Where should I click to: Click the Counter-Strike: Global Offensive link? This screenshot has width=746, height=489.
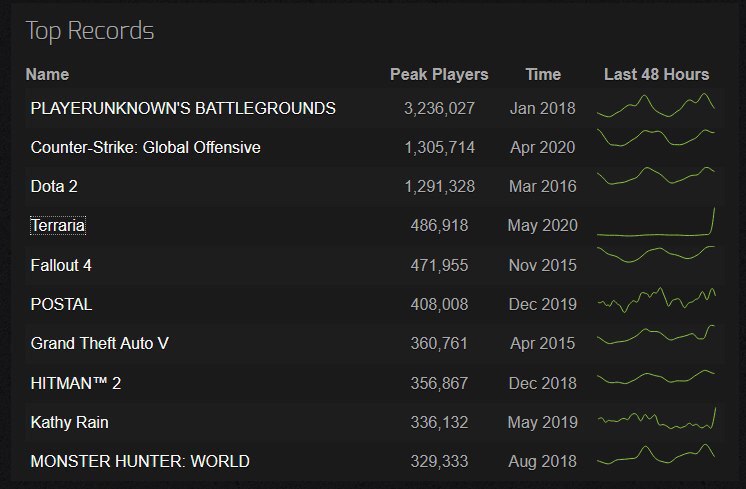pyautogui.click(x=146, y=147)
